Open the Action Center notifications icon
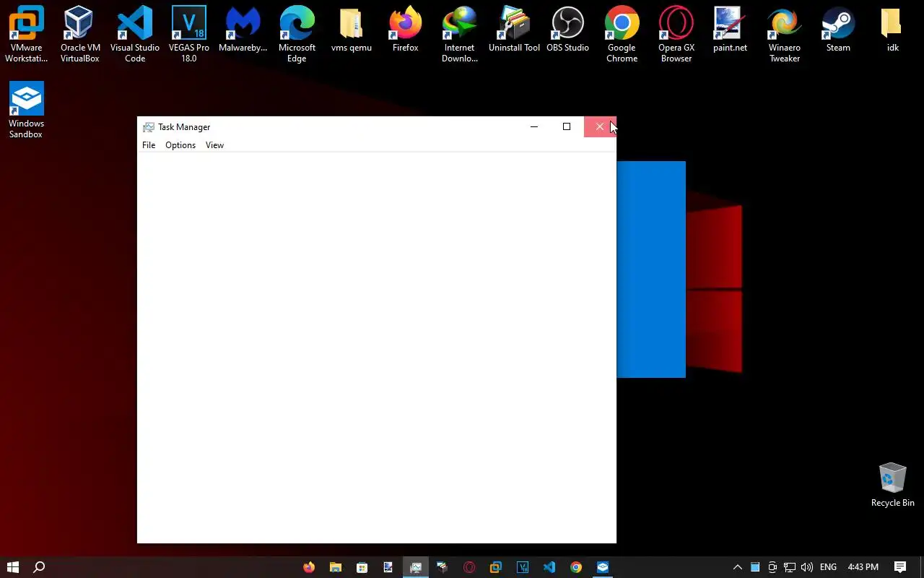The width and height of the screenshot is (924, 578). point(900,567)
